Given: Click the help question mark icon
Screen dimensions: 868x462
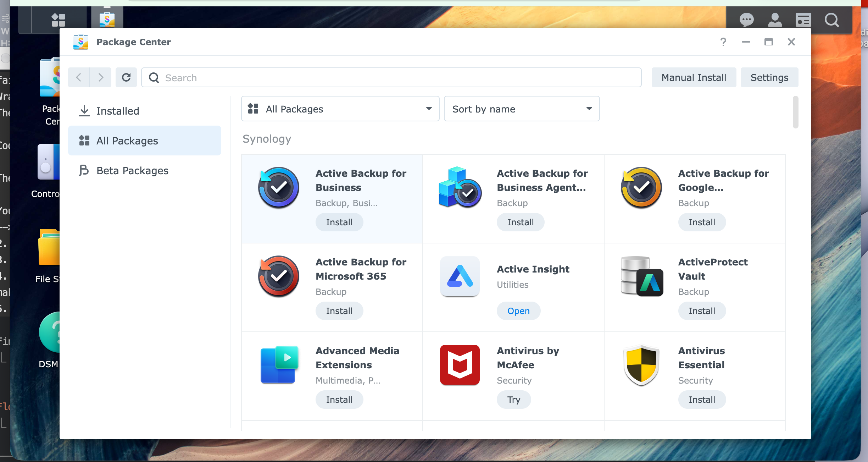Looking at the screenshot, I should tap(723, 42).
